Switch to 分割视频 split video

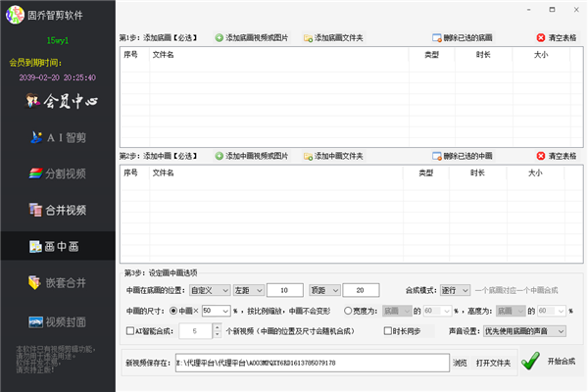(x=58, y=173)
